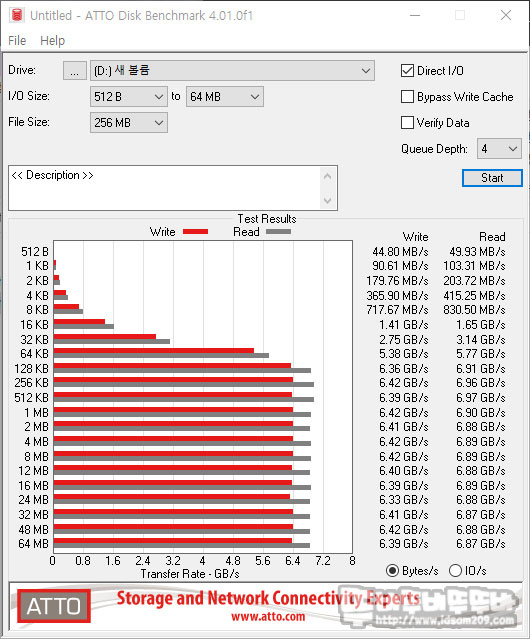Click the 8 KB read value 830.50 MB/s
The height and width of the screenshot is (639, 530).
(475, 310)
